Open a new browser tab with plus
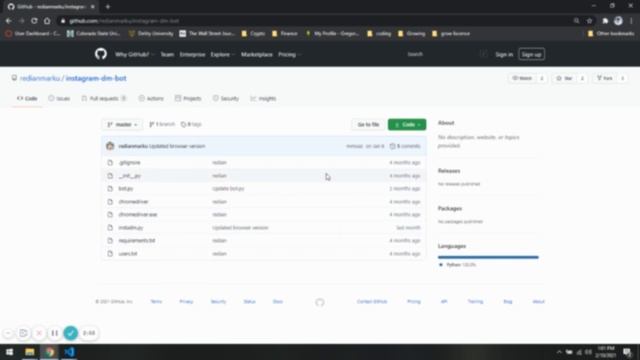 pos(108,7)
